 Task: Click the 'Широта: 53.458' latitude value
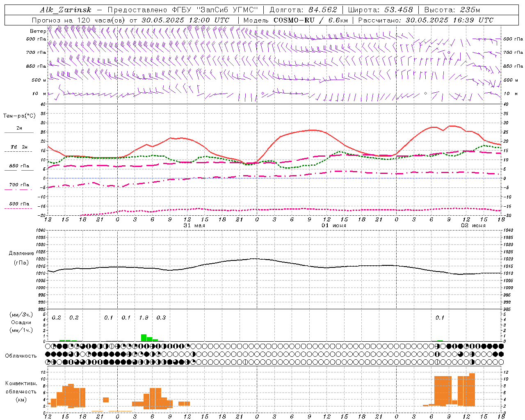click(x=380, y=10)
